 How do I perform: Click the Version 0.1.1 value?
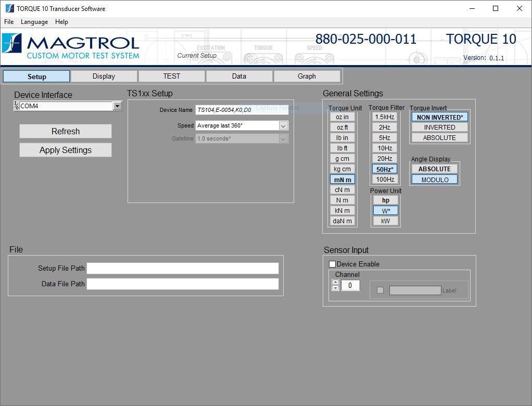pos(497,58)
